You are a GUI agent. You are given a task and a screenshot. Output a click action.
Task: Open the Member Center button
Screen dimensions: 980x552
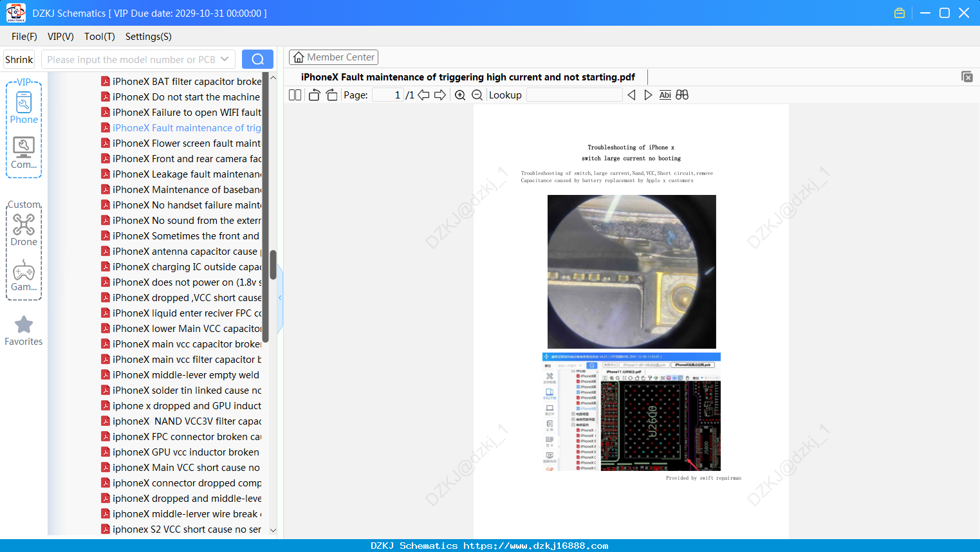(x=333, y=57)
